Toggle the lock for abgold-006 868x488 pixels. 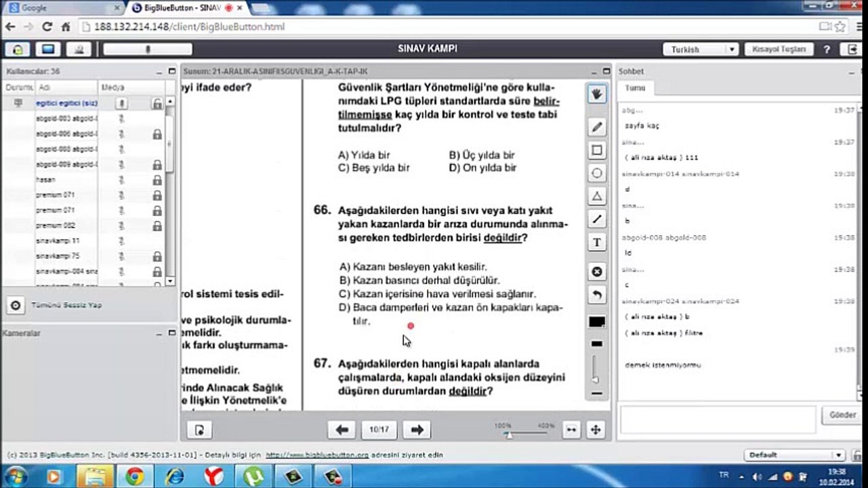coord(157,134)
